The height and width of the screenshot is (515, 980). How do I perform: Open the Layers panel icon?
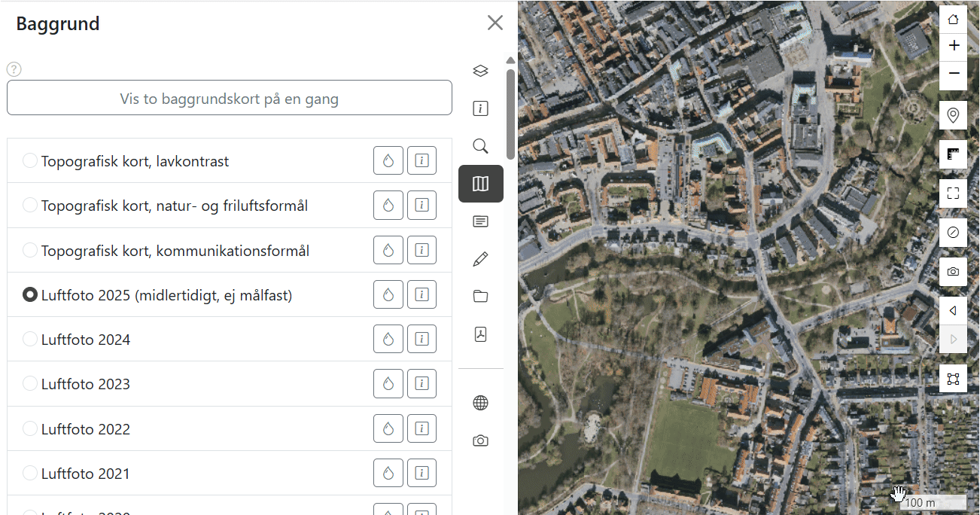tap(480, 71)
